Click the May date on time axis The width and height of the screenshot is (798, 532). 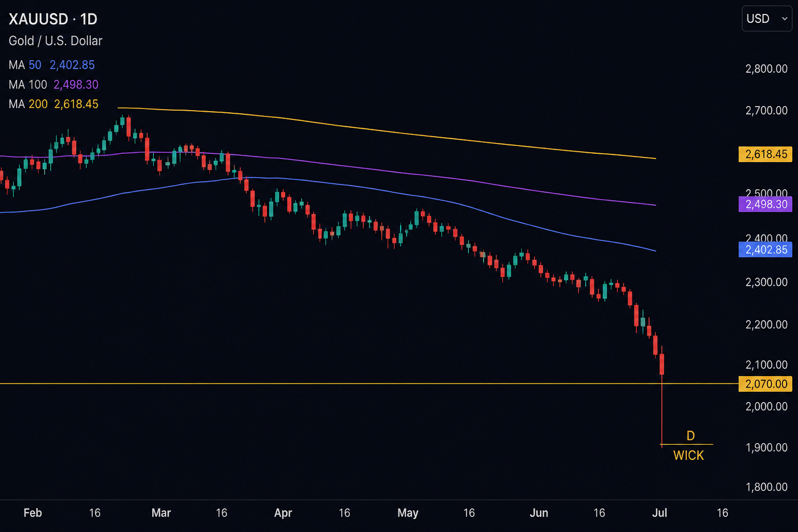408,513
